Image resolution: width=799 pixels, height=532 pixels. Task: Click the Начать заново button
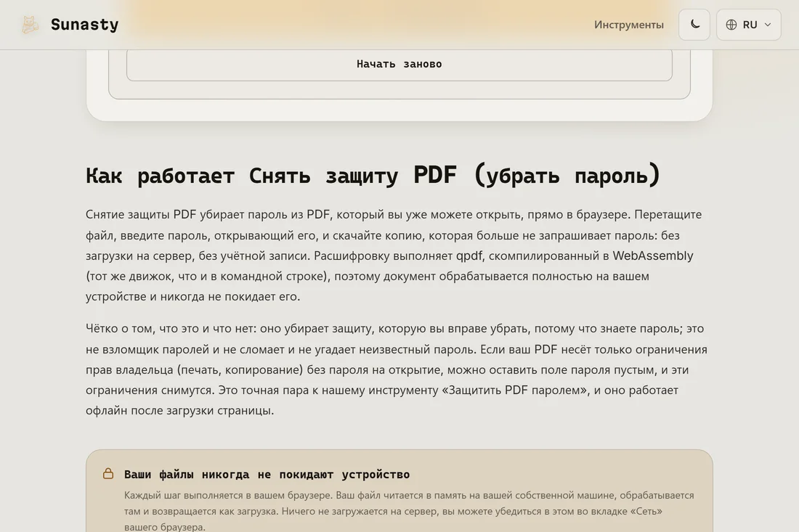coord(399,64)
